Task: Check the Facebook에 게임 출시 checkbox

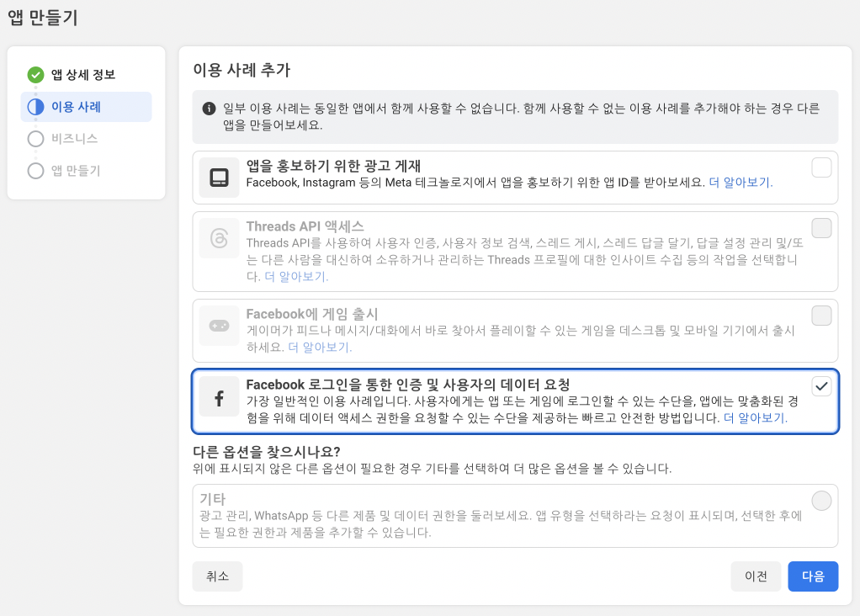Action: point(821,316)
